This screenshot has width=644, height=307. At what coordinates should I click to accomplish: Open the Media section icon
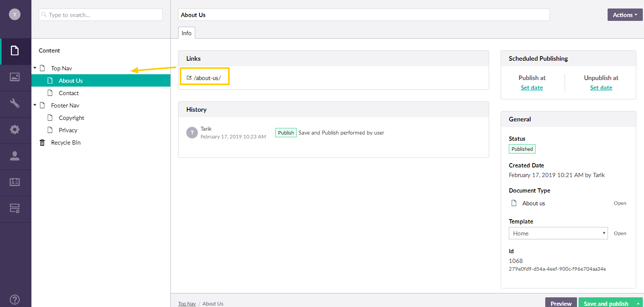click(x=15, y=77)
